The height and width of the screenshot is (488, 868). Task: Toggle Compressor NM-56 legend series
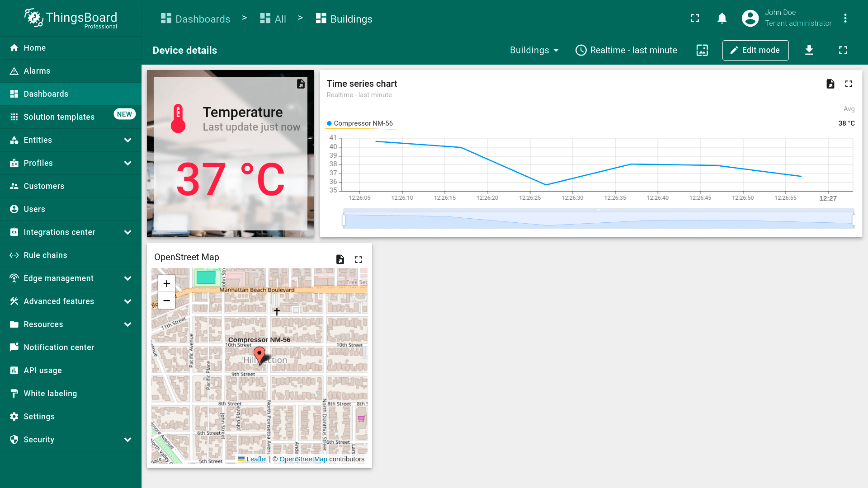tap(363, 123)
